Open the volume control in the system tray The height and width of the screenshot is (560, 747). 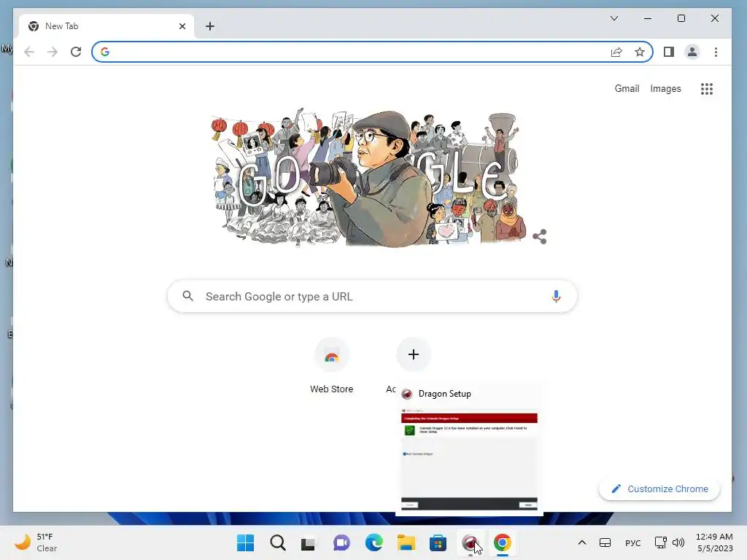coord(678,542)
